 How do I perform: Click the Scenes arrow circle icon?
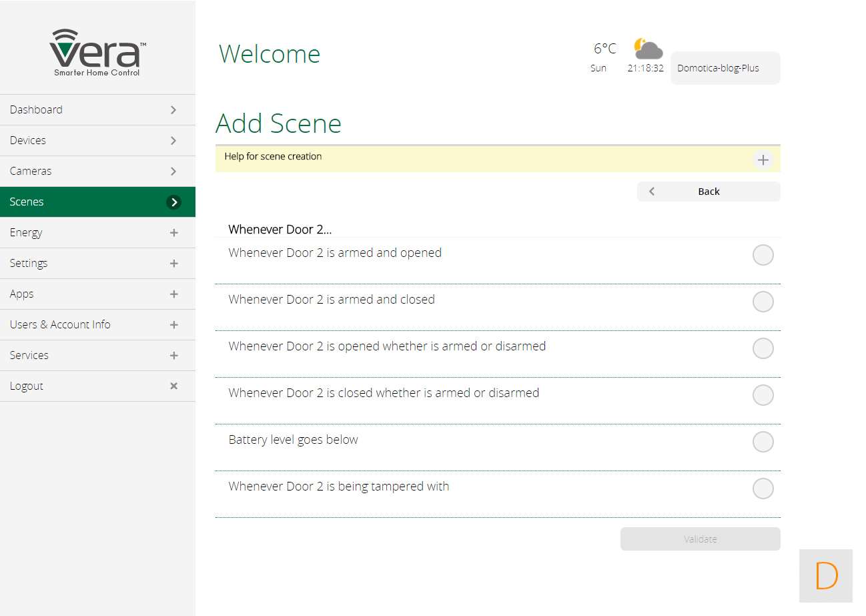[x=173, y=202]
